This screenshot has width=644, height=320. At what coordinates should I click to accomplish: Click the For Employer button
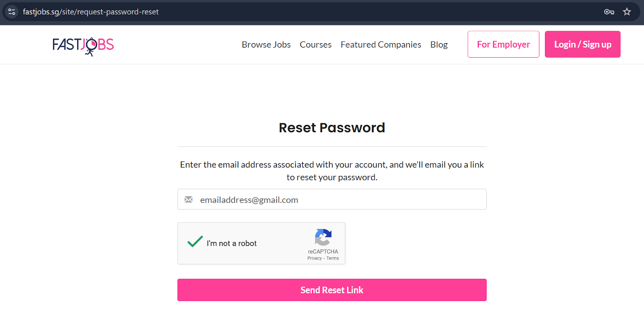tap(503, 44)
